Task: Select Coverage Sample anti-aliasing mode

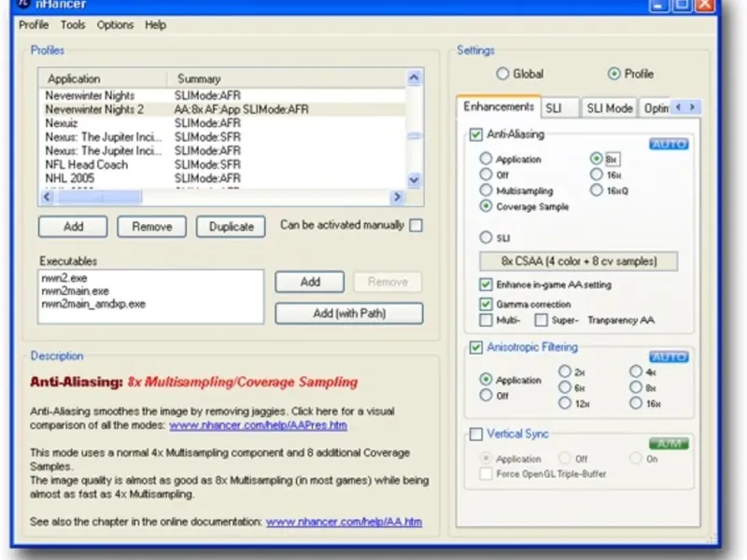Action: click(486, 205)
